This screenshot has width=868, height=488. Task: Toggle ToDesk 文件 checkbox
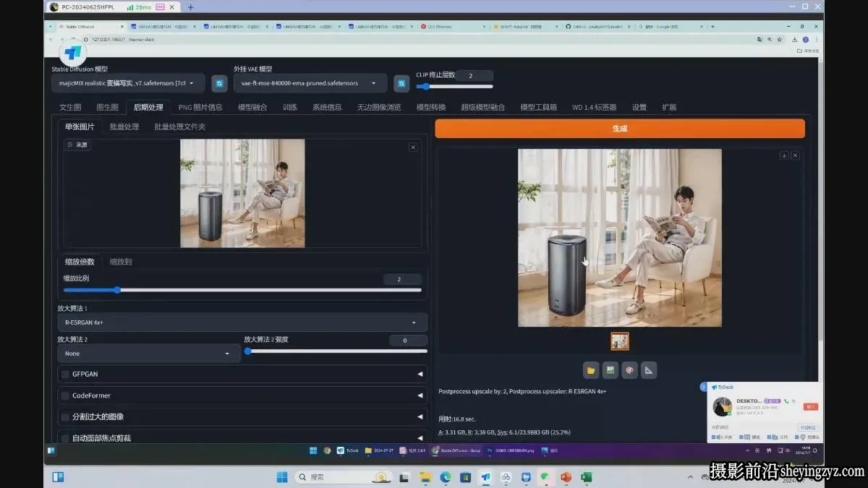[x=769, y=437]
